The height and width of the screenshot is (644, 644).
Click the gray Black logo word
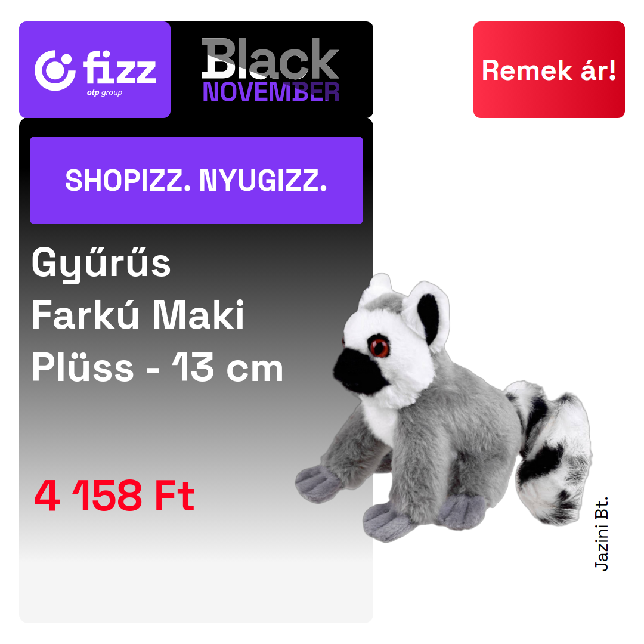(270, 58)
